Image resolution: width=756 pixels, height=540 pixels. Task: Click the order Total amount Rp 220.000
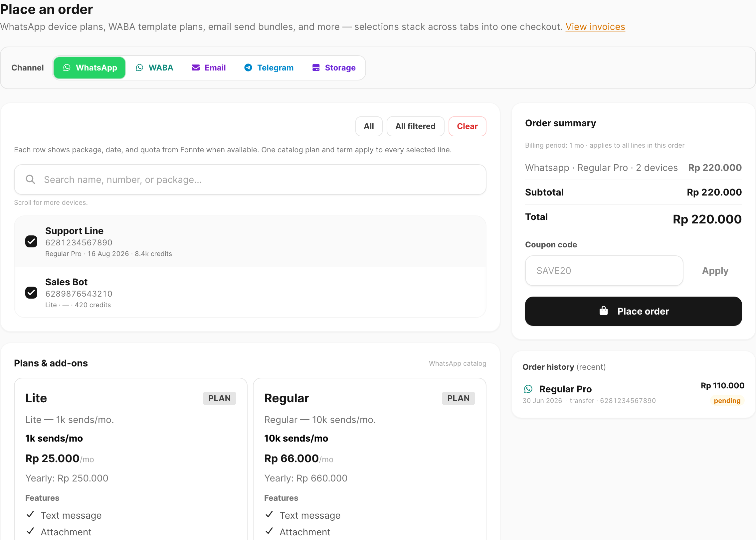coord(707,219)
